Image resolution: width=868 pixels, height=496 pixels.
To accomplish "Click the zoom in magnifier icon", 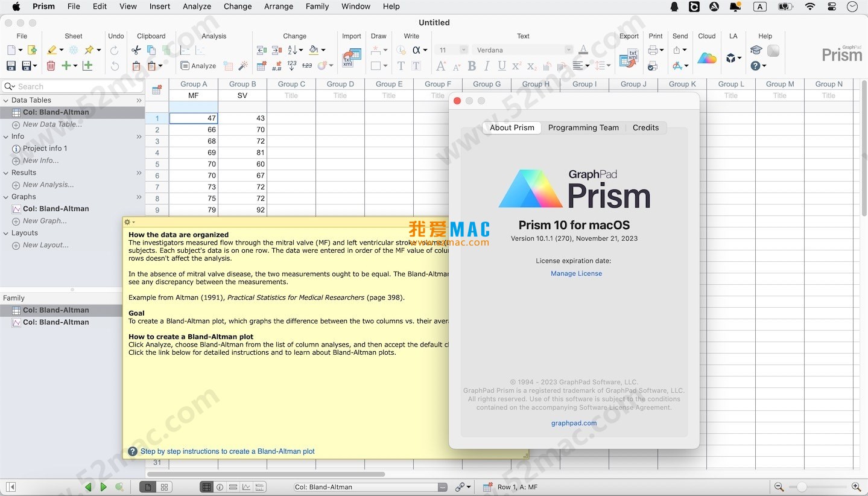I will [x=856, y=487].
